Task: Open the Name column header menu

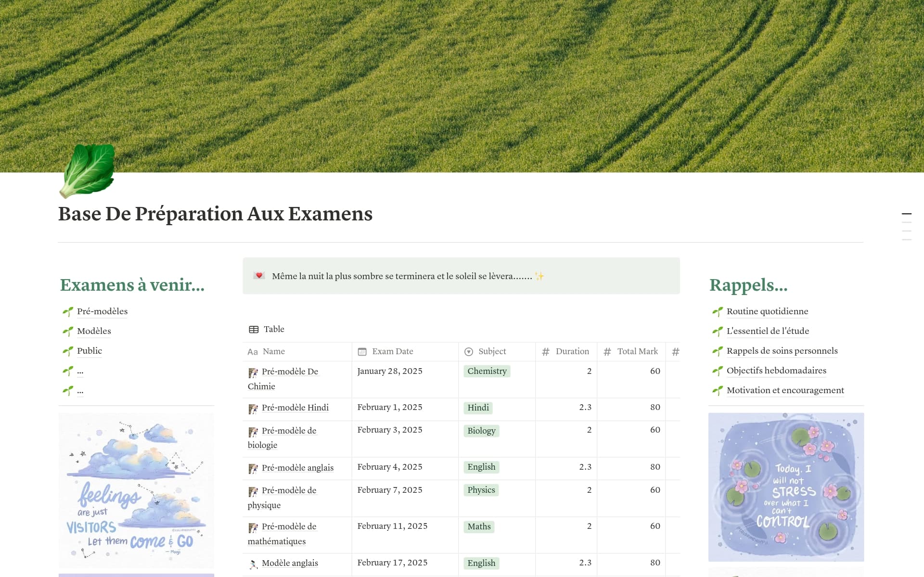Action: pyautogui.click(x=273, y=352)
